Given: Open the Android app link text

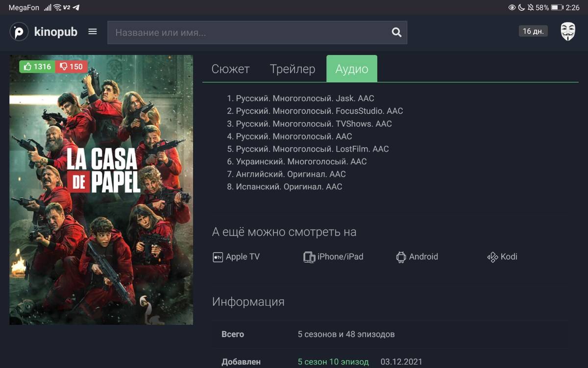Looking at the screenshot, I should click(x=423, y=257).
